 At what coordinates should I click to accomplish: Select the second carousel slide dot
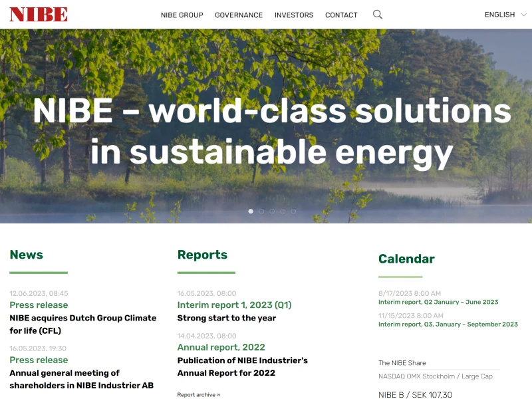point(261,211)
